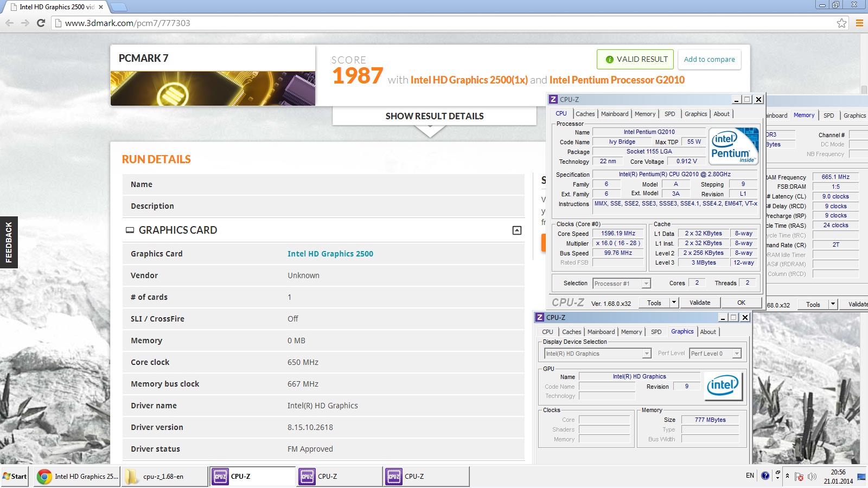Open Graphics tab in top CPU-Z window
Viewport: 868px width, 488px height.
(x=695, y=114)
